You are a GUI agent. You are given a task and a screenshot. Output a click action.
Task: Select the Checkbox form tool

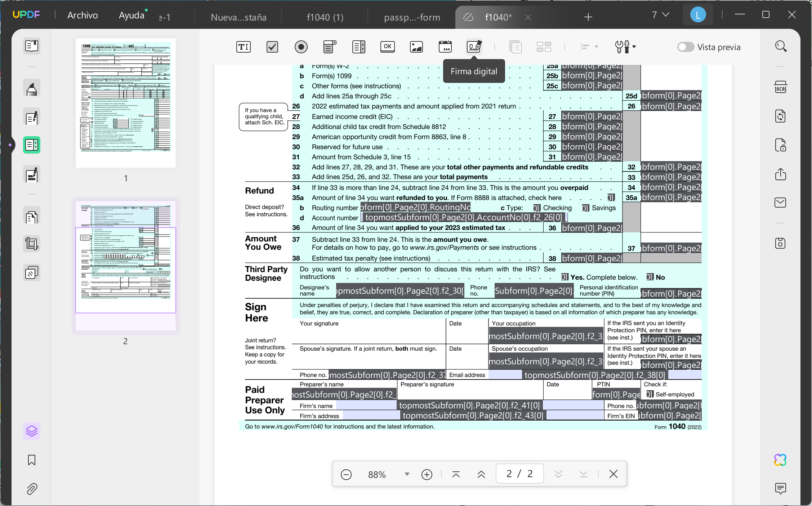tap(272, 47)
